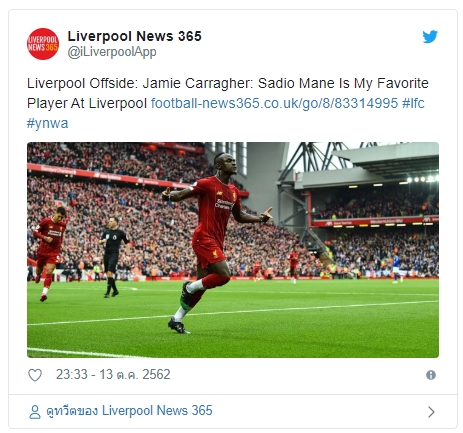Click the Liverpool News 365 avatar
Image resolution: width=463 pixels, height=433 pixels.
pos(43,44)
